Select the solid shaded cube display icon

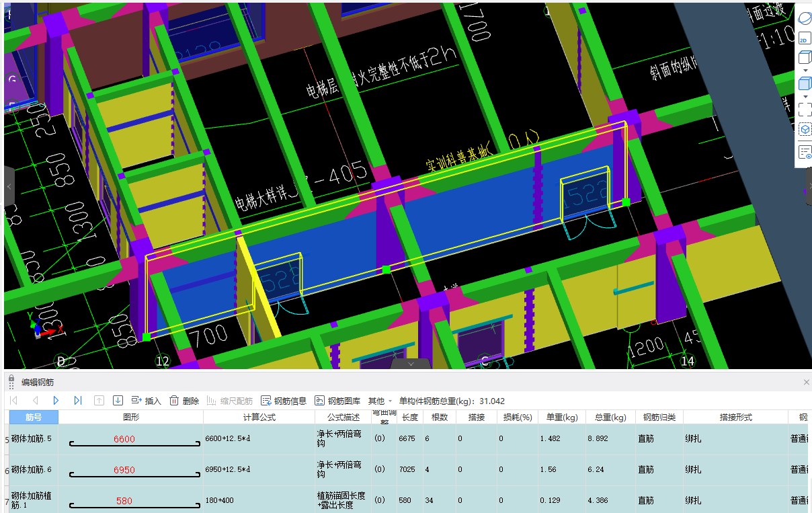[804, 84]
